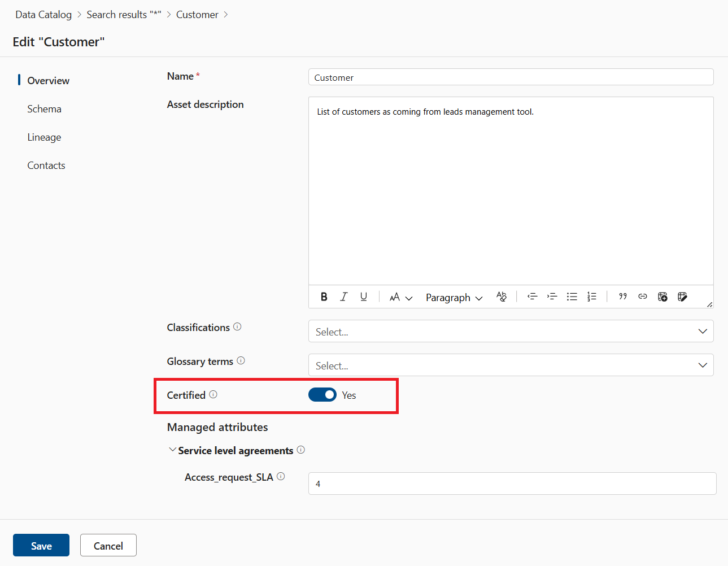Open the Customer breadcrumb link
The height and width of the screenshot is (566, 728).
click(x=197, y=15)
